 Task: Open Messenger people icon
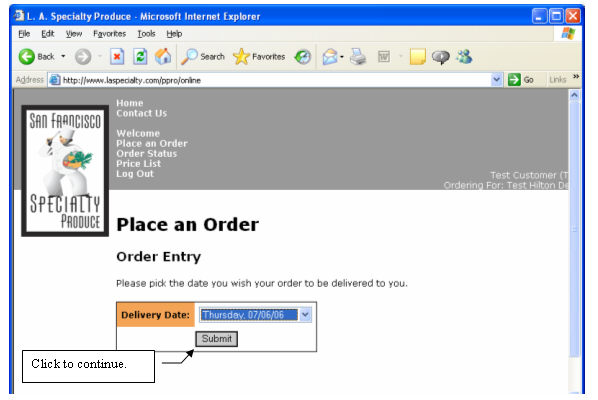coord(465,57)
